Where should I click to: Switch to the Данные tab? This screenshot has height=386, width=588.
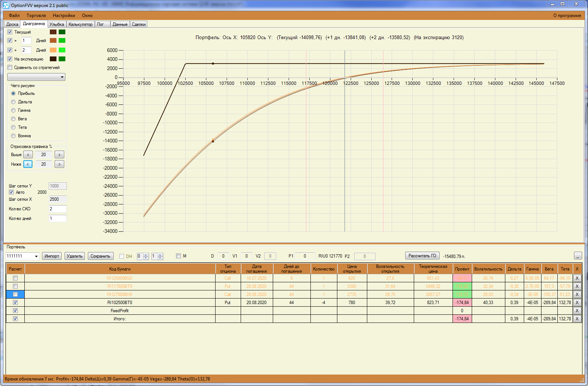[x=120, y=24]
